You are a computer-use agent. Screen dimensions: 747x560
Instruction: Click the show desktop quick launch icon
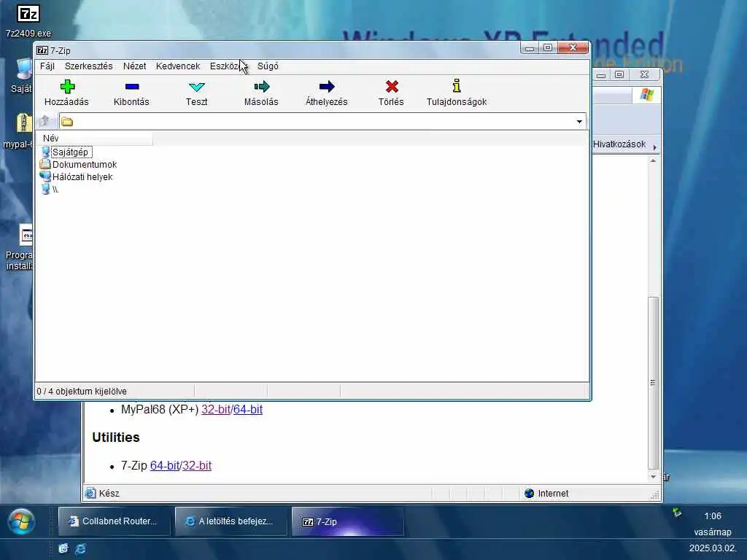click(63, 548)
